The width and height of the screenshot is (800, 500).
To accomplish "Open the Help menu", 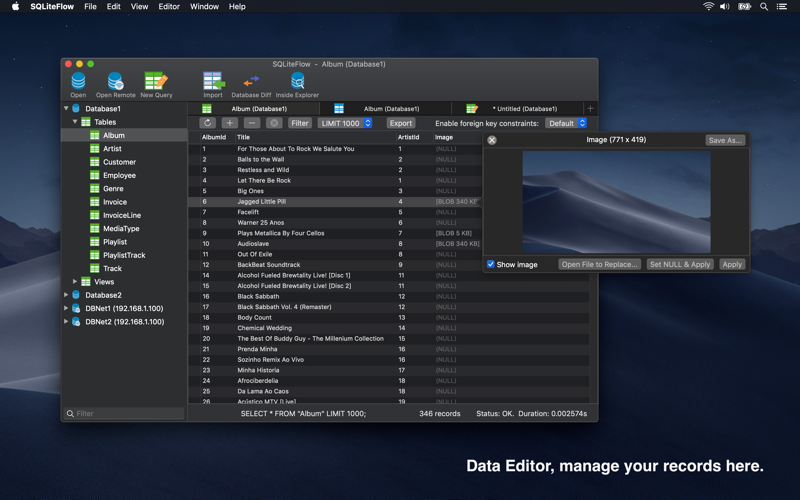I will point(237,7).
